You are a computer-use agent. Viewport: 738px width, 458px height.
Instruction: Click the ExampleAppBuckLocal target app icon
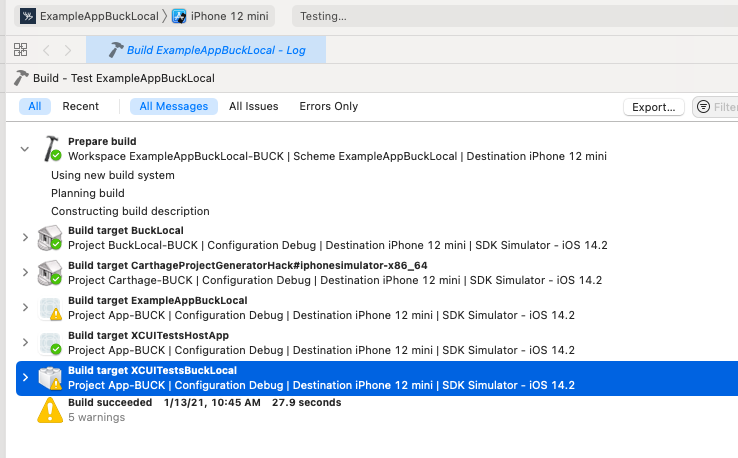click(x=50, y=308)
